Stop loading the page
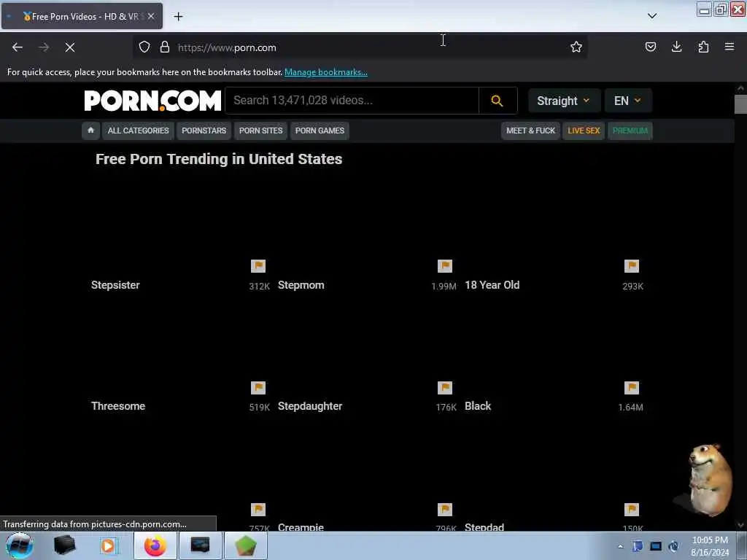 70,47
